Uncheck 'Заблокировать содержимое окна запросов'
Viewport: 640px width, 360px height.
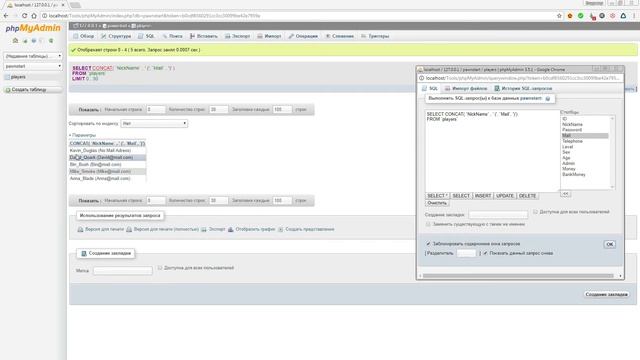(428, 244)
